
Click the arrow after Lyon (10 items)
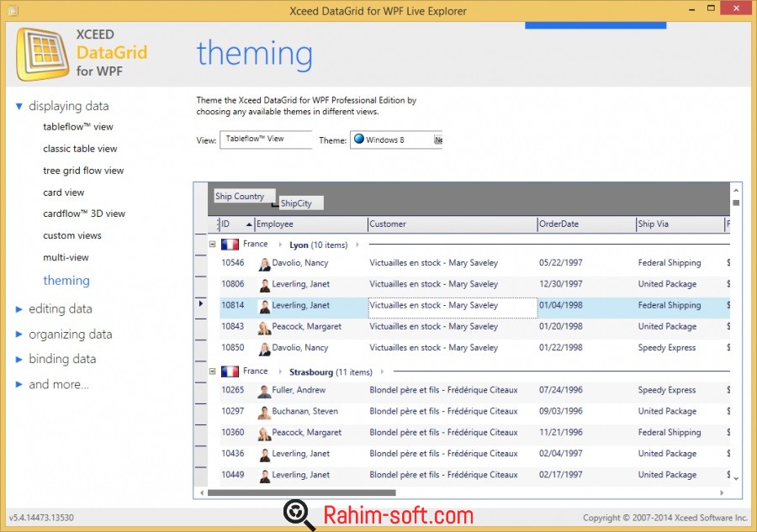357,245
